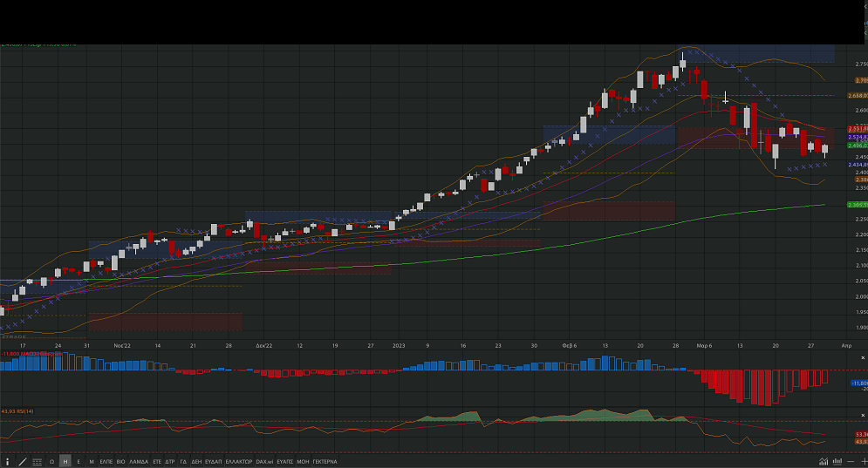The height and width of the screenshot is (468, 868).
Task: Zoom out the chart with minus
Action: click(851, 461)
